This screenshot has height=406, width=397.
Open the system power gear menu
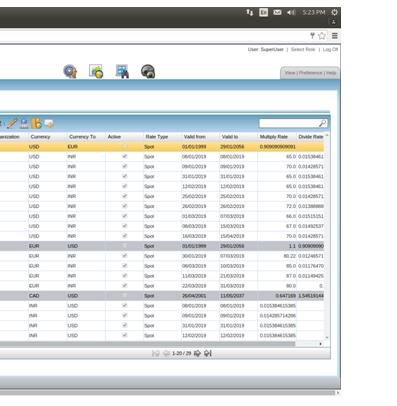tap(334, 12)
